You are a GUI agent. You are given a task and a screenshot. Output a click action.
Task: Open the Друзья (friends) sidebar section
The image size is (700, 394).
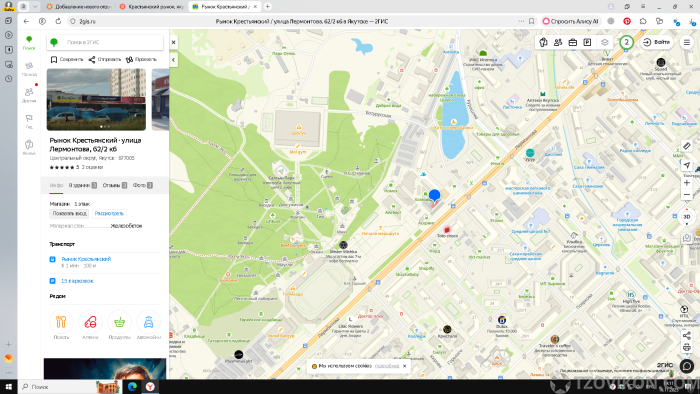coord(29,95)
